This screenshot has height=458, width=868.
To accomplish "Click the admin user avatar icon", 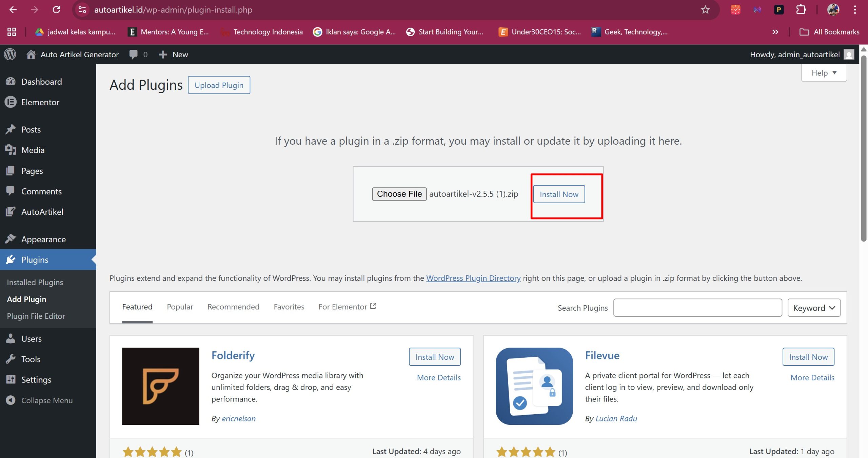I will click(849, 54).
